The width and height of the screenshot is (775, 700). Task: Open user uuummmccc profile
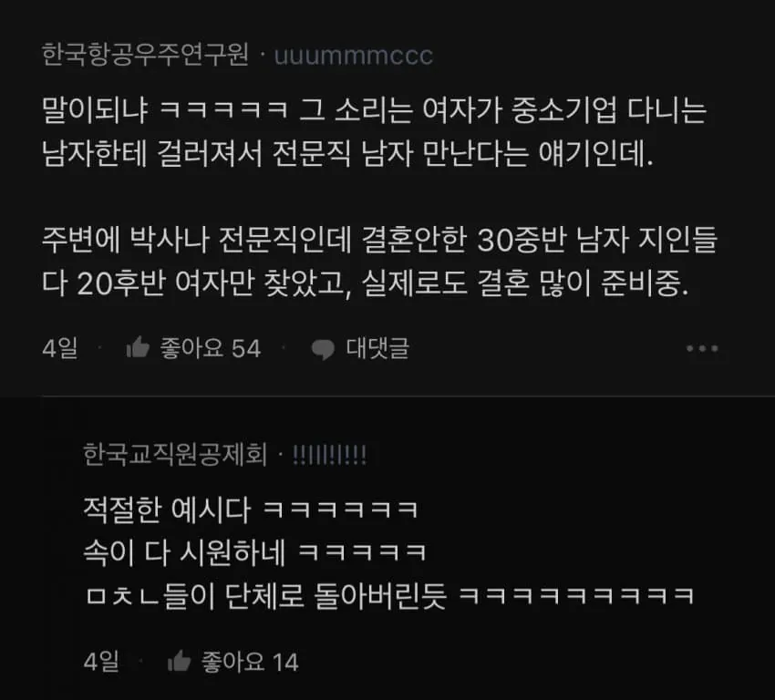click(354, 56)
